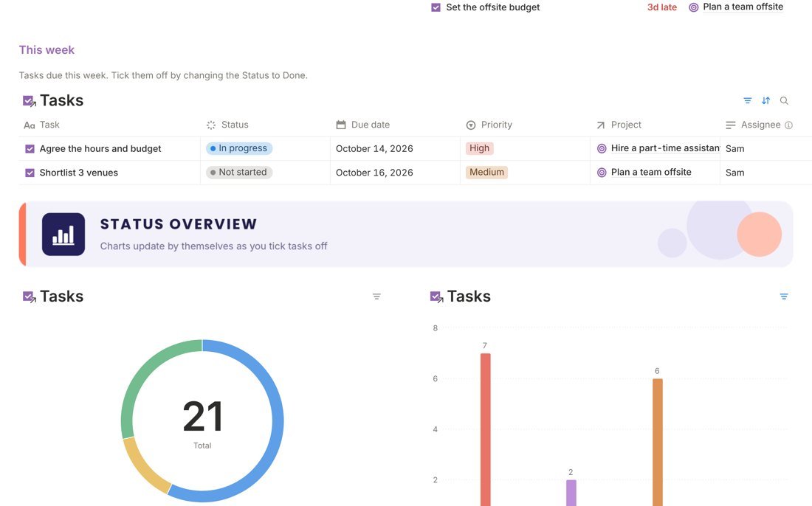The height and width of the screenshot is (506, 812).
Task: Click Tasks title above This week table
Action: coord(61,100)
